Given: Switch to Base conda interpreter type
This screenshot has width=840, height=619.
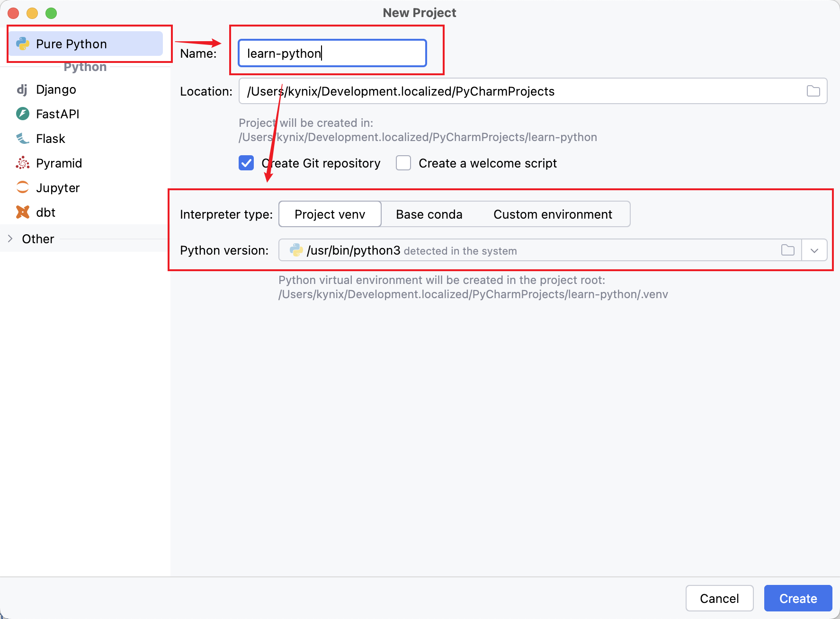Looking at the screenshot, I should click(429, 214).
